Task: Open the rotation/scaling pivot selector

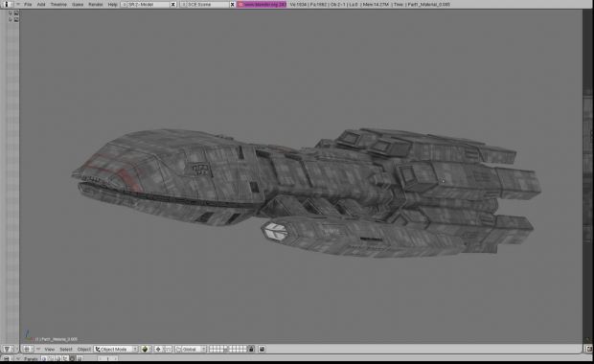Action: point(158,349)
